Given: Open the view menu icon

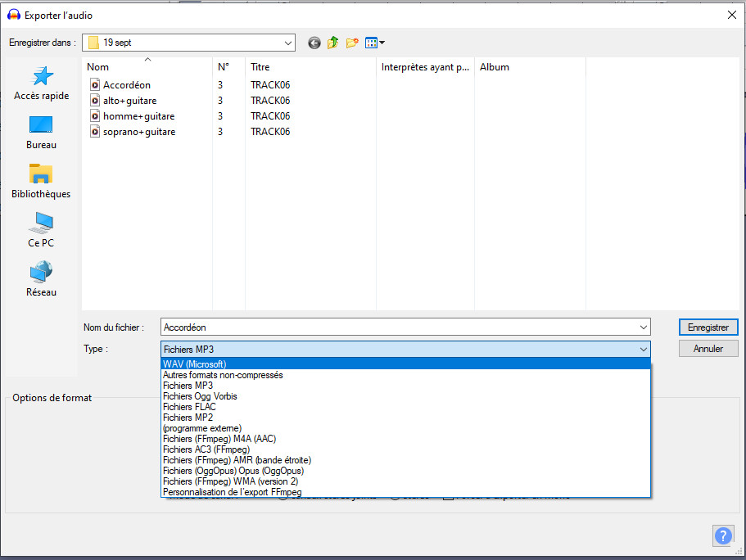Looking at the screenshot, I should [371, 43].
